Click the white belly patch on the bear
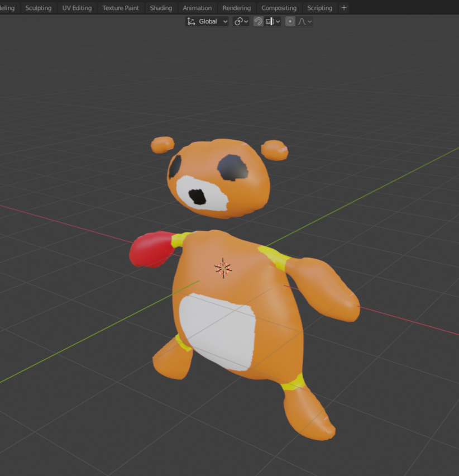The width and height of the screenshot is (459, 476). tap(218, 332)
